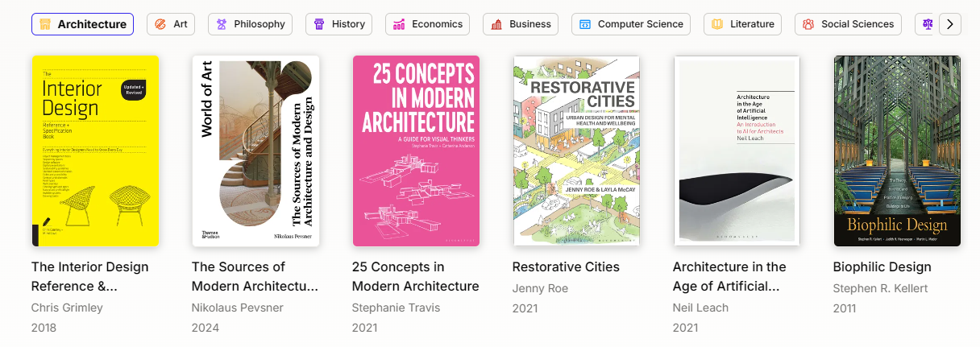Click the Art palette icon

[160, 24]
